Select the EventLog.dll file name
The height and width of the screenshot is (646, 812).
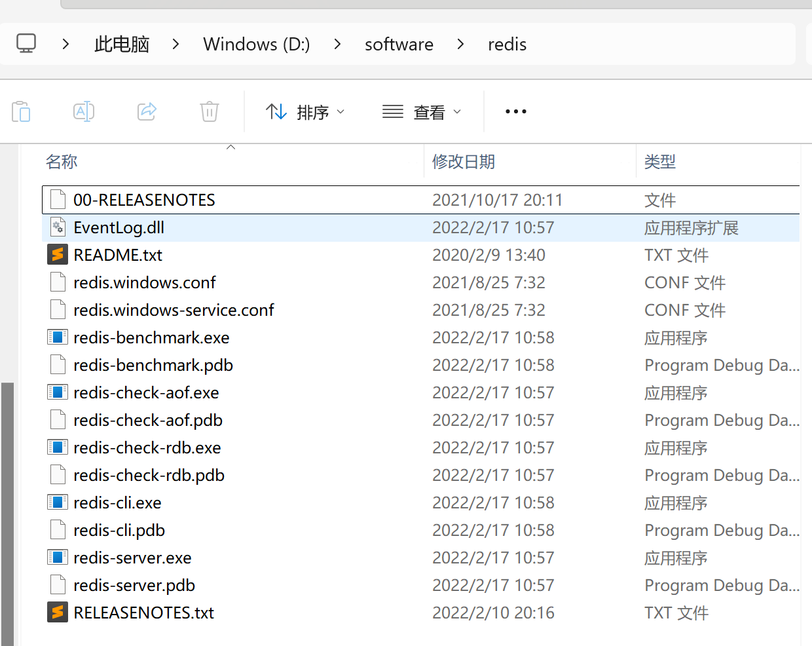click(119, 227)
